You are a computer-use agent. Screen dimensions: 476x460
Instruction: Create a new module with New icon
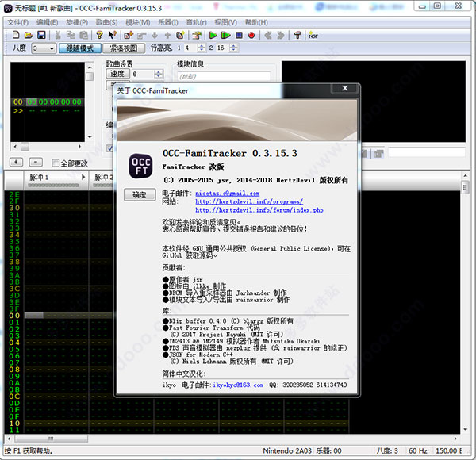[16, 35]
